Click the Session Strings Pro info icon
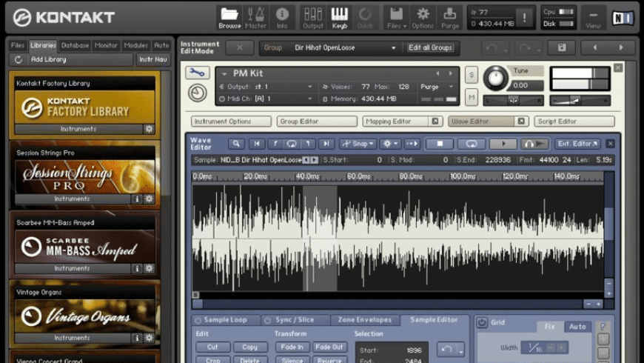 (137, 199)
